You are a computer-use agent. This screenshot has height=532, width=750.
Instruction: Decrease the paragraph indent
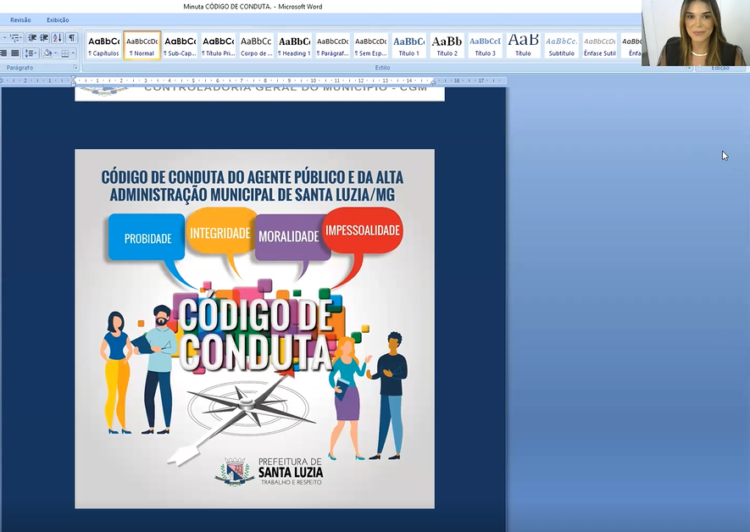pyautogui.click(x=31, y=38)
